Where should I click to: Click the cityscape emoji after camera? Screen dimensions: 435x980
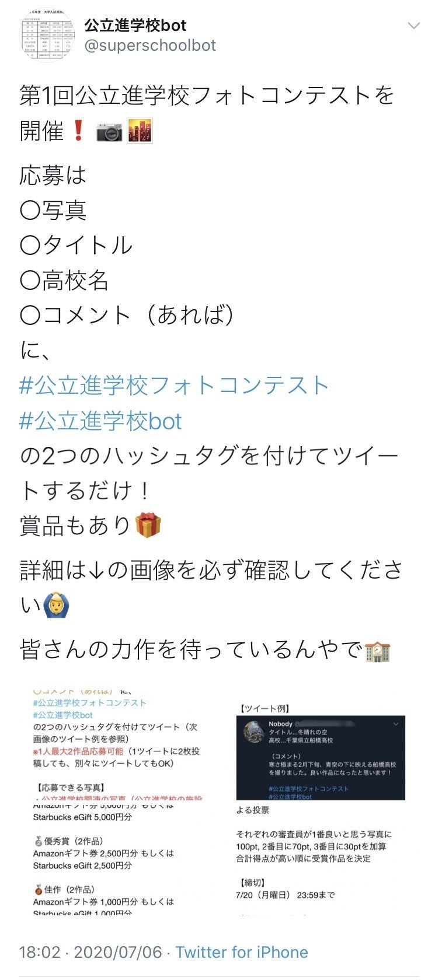tap(140, 131)
